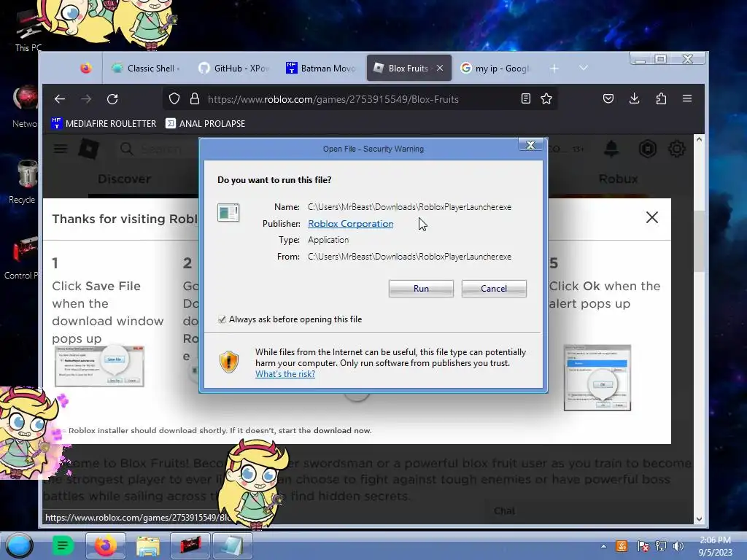Click the page scrollbar down arrow
This screenshot has width=747, height=560.
(699, 519)
